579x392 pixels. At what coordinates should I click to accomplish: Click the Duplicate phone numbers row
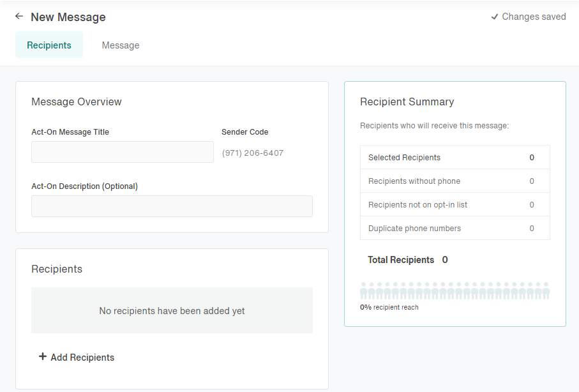tap(455, 229)
